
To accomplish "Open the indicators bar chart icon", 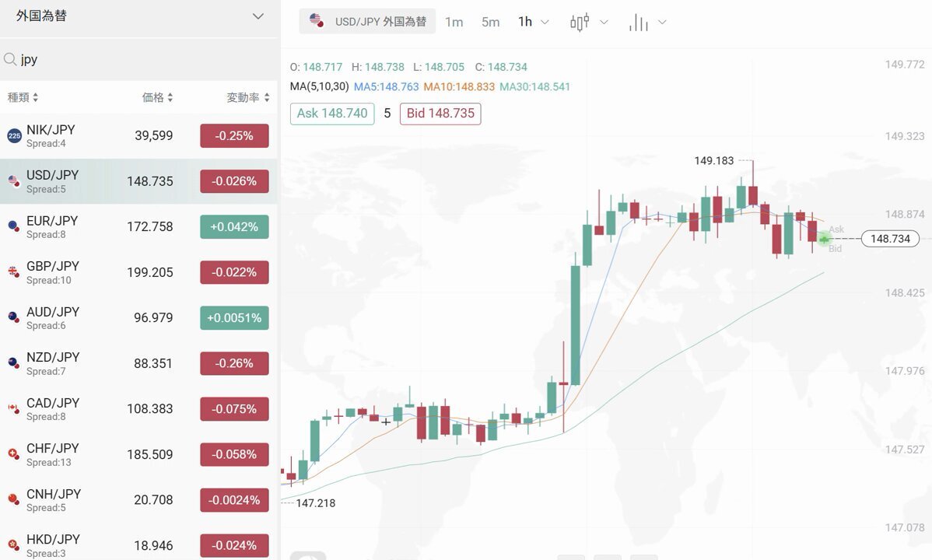I will (x=639, y=23).
